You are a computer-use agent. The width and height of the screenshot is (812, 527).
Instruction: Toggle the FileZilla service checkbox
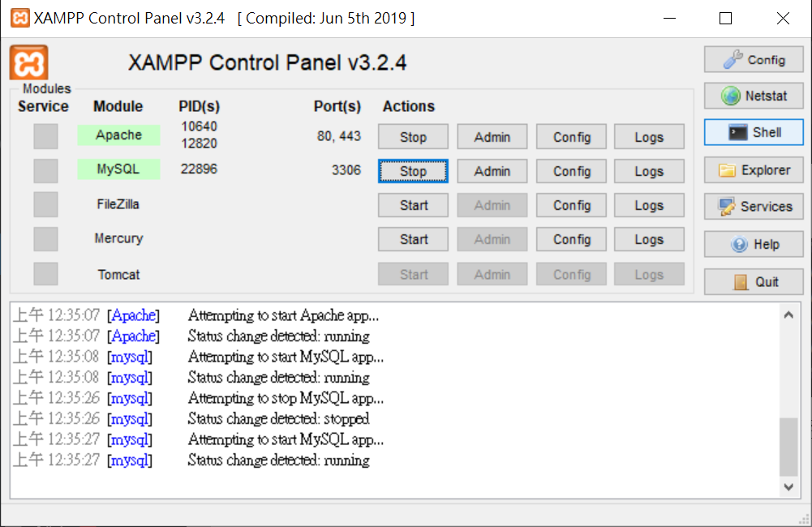click(45, 204)
